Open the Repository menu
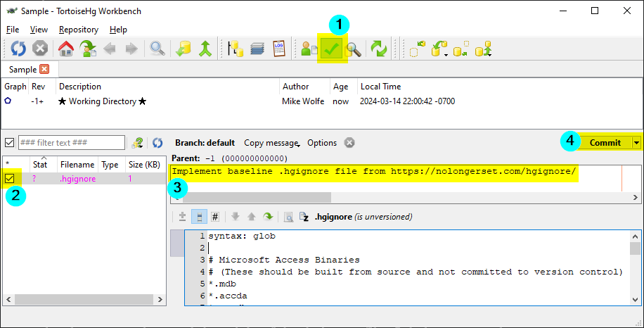 point(79,30)
